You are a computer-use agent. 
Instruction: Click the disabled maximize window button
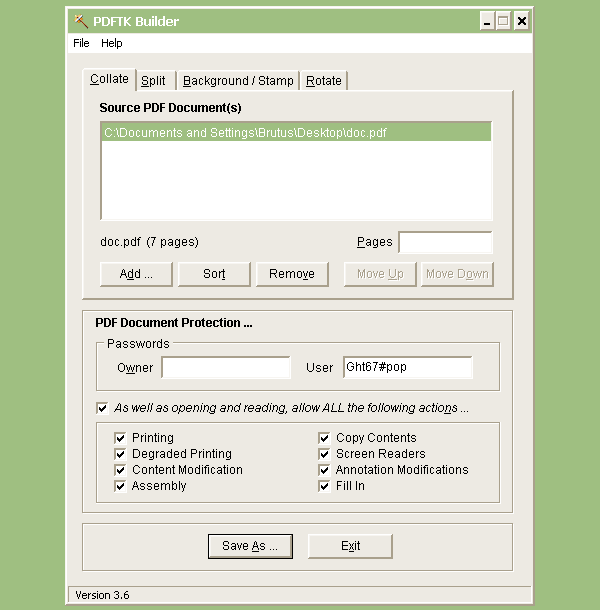pyautogui.click(x=503, y=21)
